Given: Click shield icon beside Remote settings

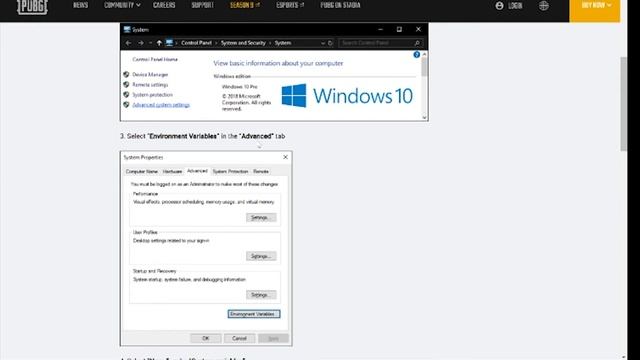Looking at the screenshot, I should pos(126,84).
